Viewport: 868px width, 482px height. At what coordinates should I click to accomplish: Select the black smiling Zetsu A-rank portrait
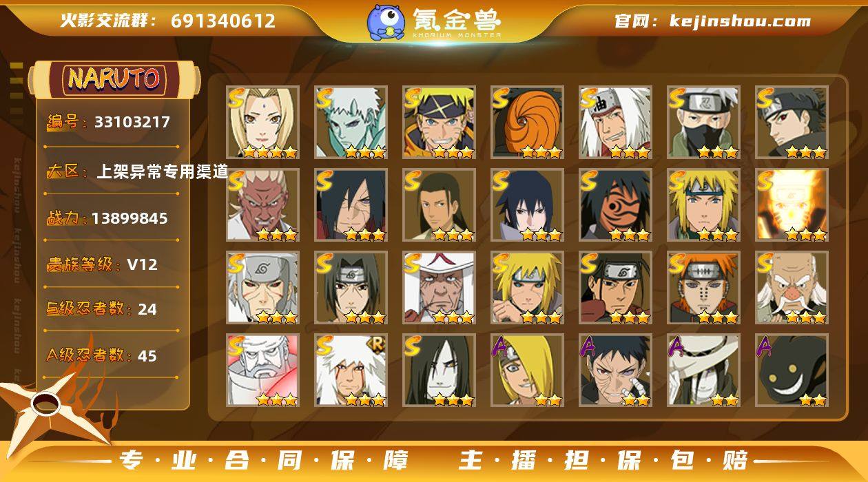(x=792, y=370)
